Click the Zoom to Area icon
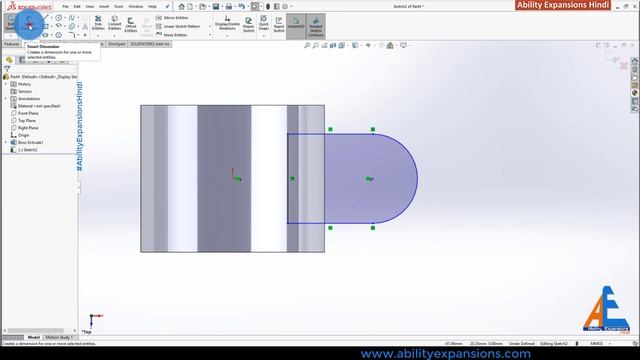The image size is (640, 360). (x=316, y=45)
